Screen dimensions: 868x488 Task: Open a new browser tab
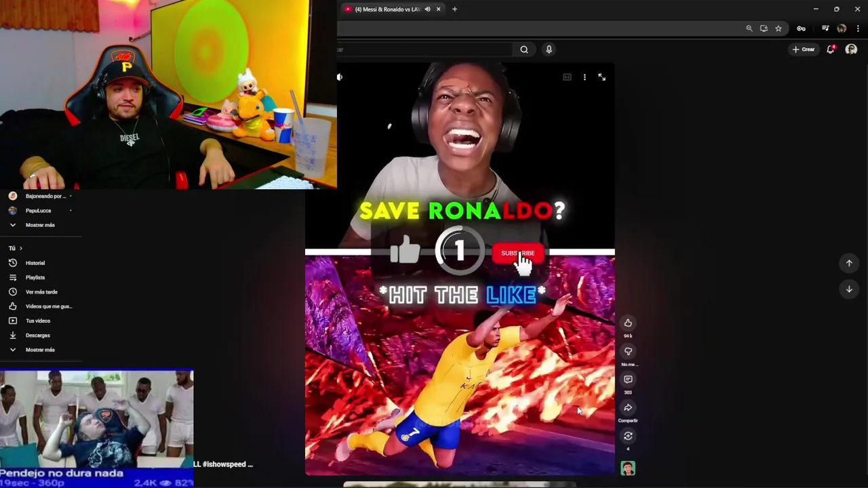(x=454, y=9)
